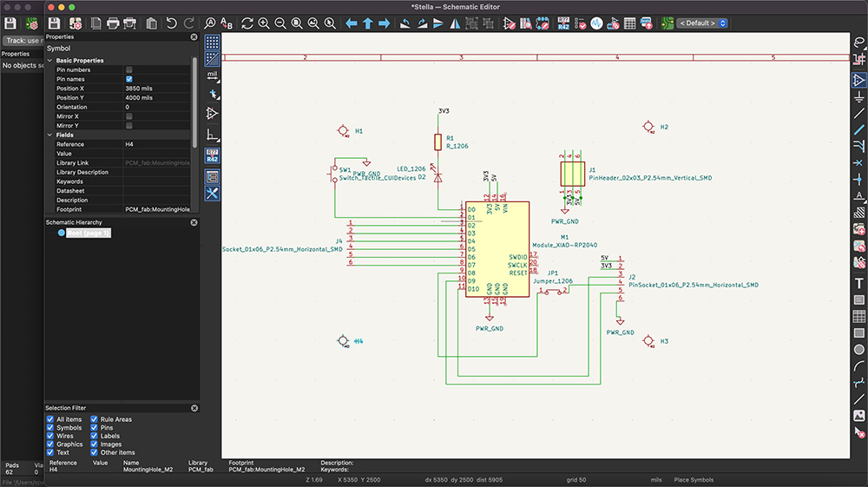Select Root (page 1) in hierarchy
Image resolution: width=868 pixels, height=487 pixels.
pos(89,233)
